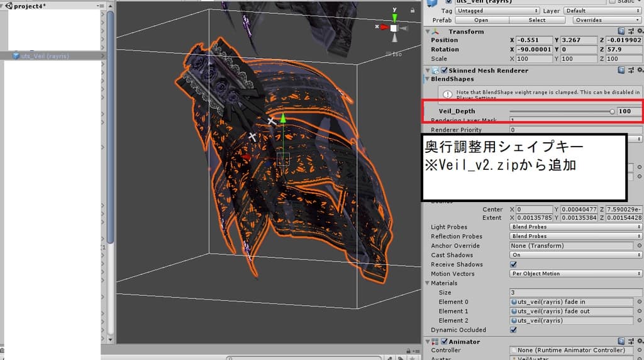Open the hierarchy panel options menu icon
The width and height of the screenshot is (644, 360).
pyautogui.click(x=101, y=6)
